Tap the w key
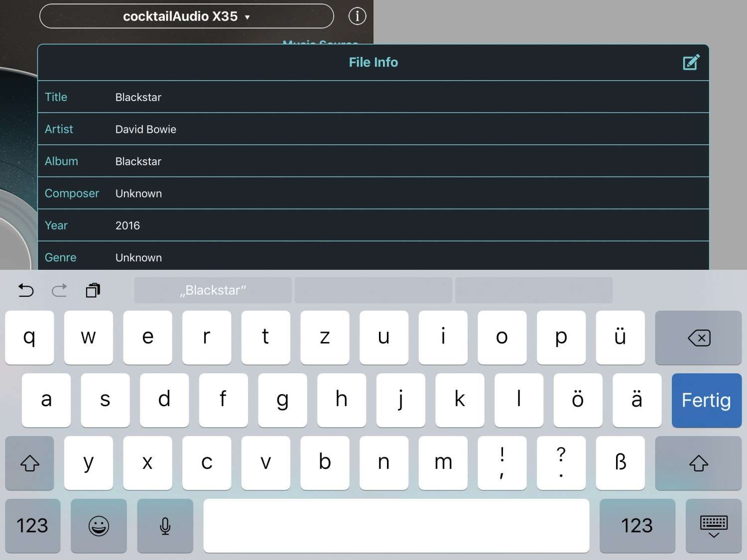The width and height of the screenshot is (747, 560). (89, 337)
